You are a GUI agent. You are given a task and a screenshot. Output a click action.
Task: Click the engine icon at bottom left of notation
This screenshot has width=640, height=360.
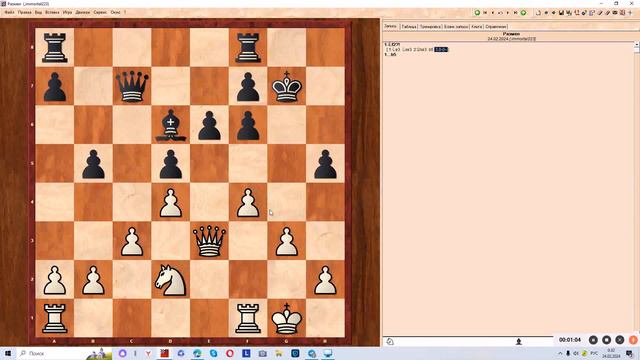[x=390, y=341]
